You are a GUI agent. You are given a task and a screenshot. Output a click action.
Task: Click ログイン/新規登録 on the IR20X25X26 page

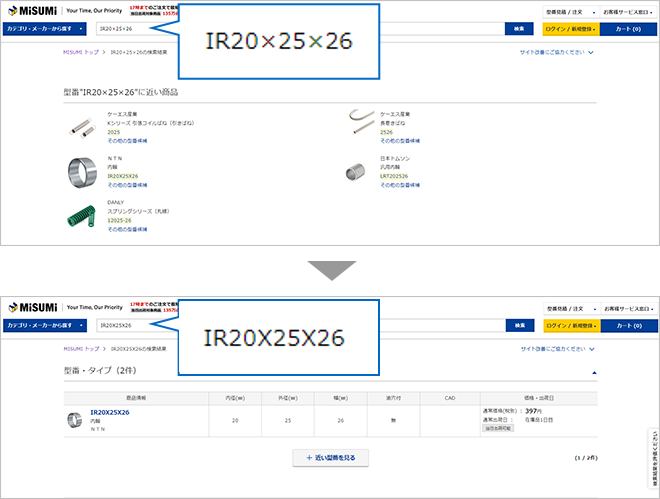click(x=570, y=325)
